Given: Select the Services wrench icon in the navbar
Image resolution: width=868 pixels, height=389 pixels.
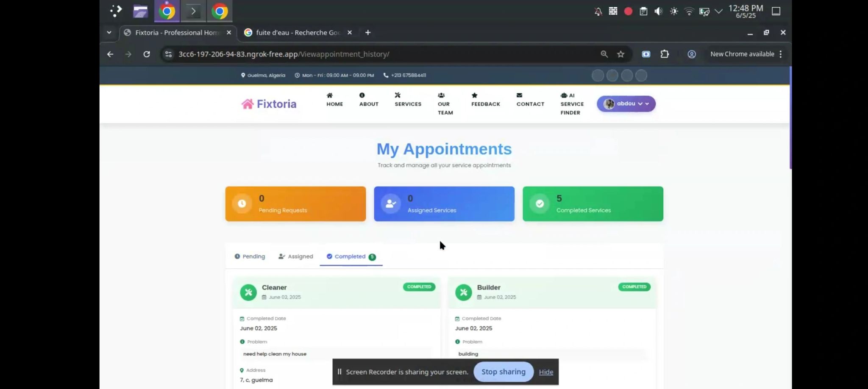Looking at the screenshot, I should 398,95.
